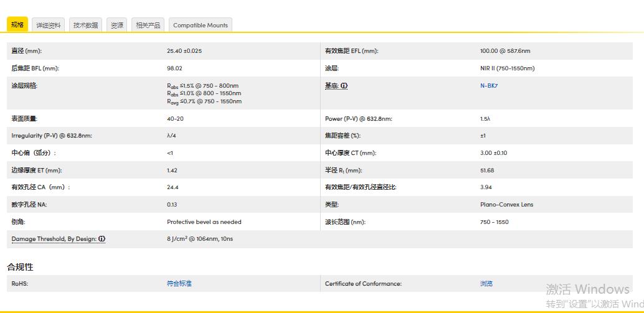Select the centering value <1
The width and height of the screenshot is (644, 313).
pyautogui.click(x=170, y=153)
